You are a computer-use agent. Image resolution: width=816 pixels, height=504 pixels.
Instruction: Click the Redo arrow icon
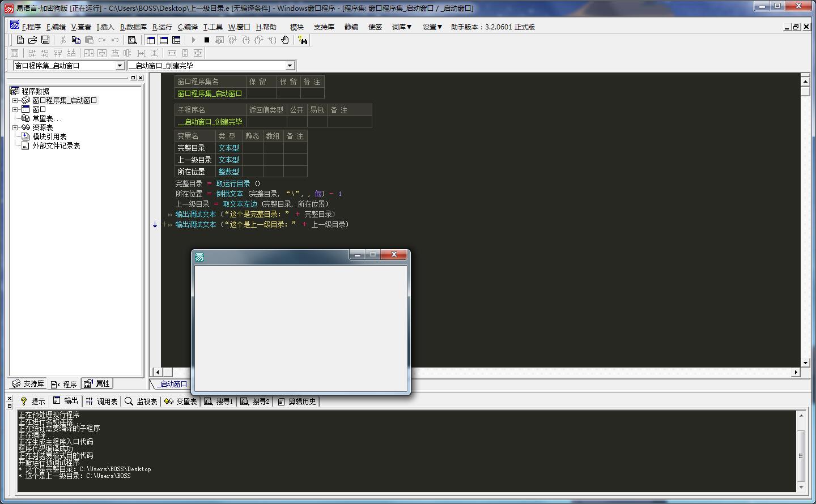point(102,40)
